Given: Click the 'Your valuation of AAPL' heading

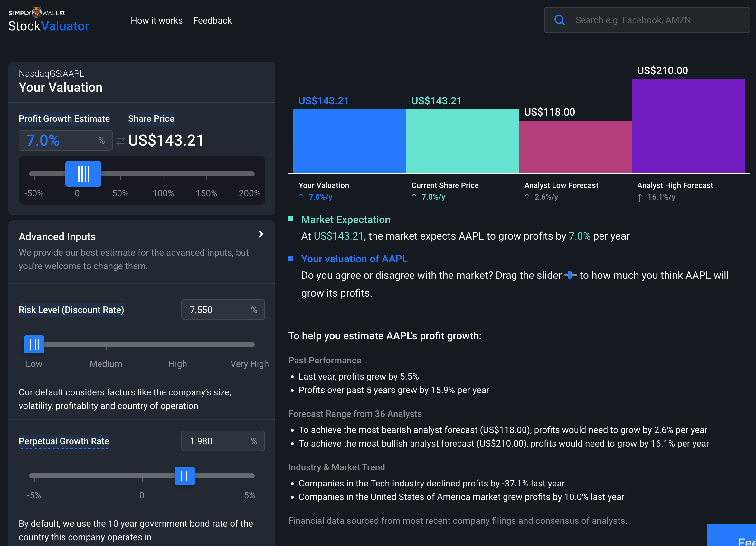Looking at the screenshot, I should point(354,259).
